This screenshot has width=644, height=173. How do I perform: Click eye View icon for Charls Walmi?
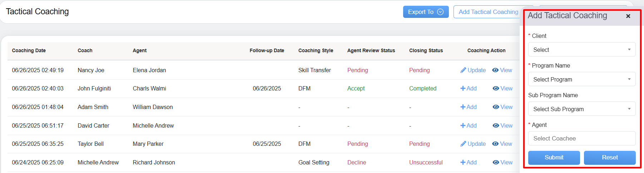pos(496,88)
